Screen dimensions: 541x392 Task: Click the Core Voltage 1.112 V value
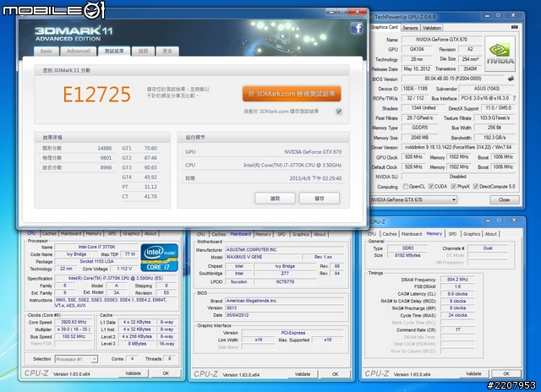pyautogui.click(x=124, y=269)
